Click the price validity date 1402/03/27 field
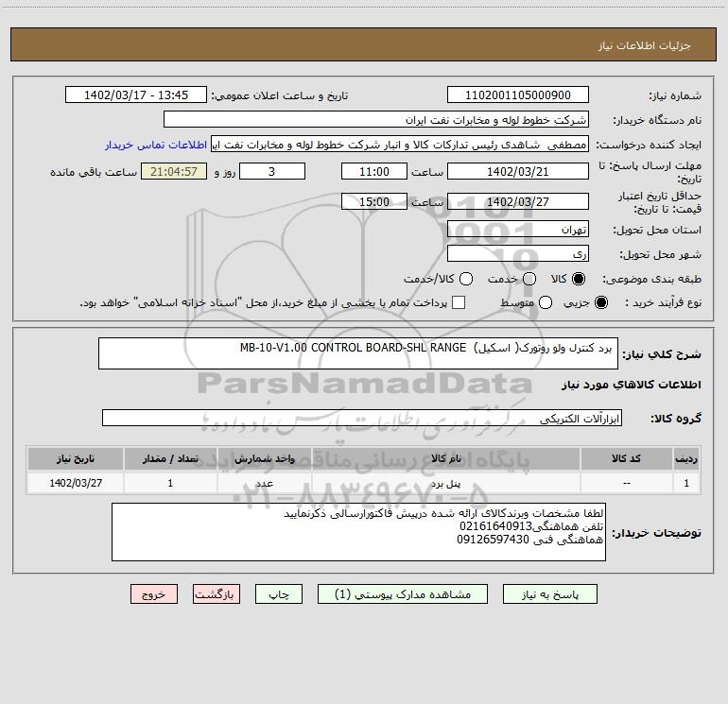Screen dimensions: 728x704 point(518,201)
